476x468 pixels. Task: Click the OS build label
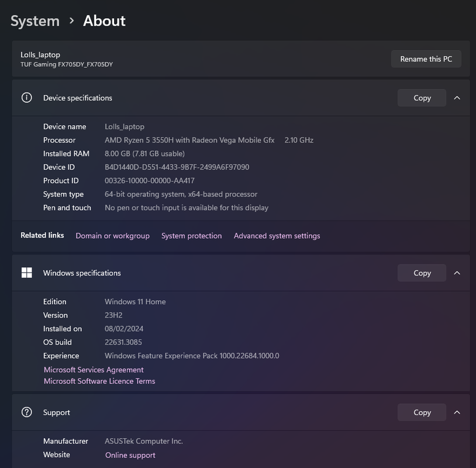tap(57, 342)
